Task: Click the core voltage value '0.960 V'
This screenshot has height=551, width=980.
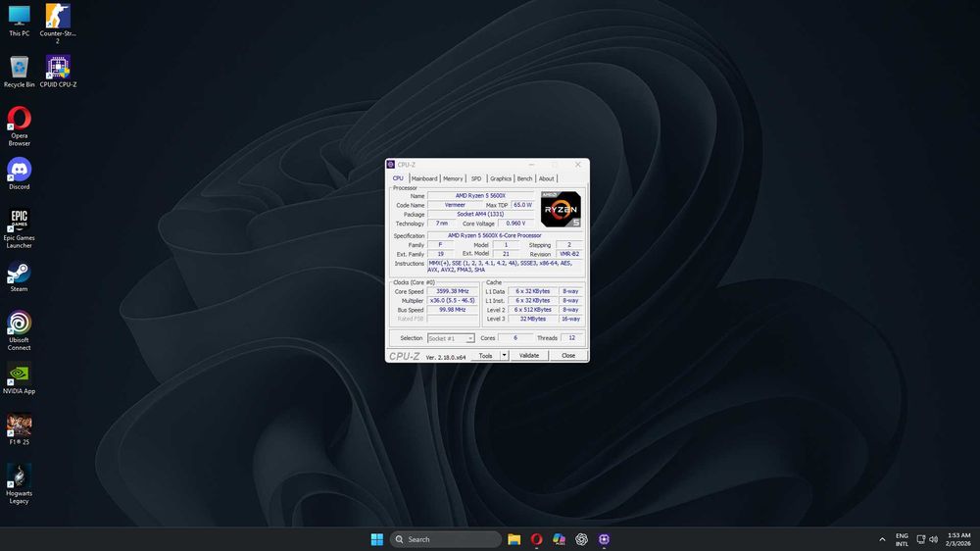Action: 515,224
